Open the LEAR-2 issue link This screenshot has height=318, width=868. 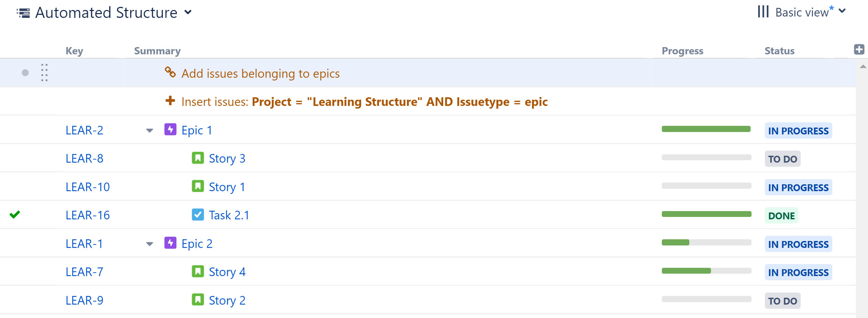tap(85, 130)
